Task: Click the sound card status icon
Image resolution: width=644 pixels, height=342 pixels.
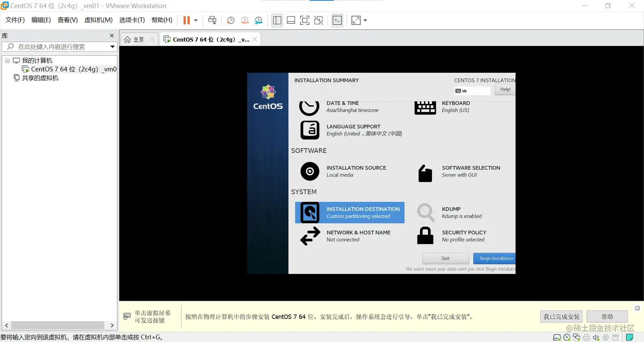Action: 596,337
